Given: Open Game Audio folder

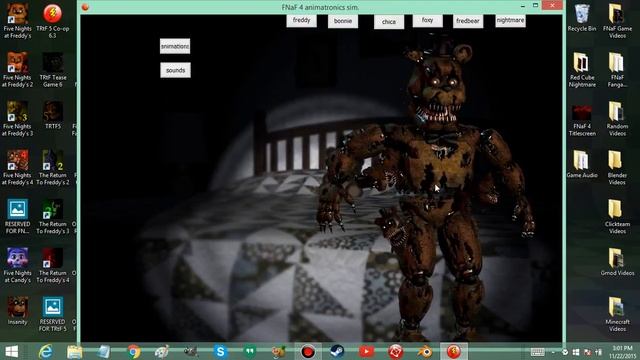Looking at the screenshot, I should tap(582, 164).
